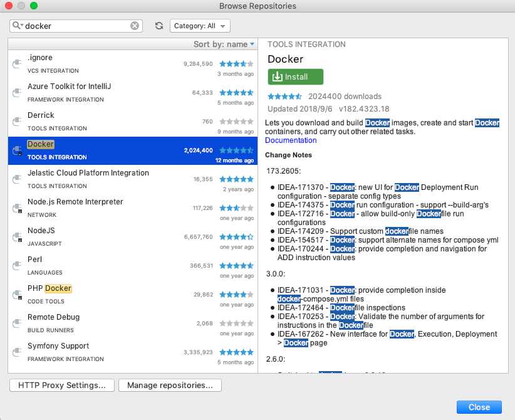Open the Category: All dropdown
This screenshot has height=420, width=515.
point(200,26)
